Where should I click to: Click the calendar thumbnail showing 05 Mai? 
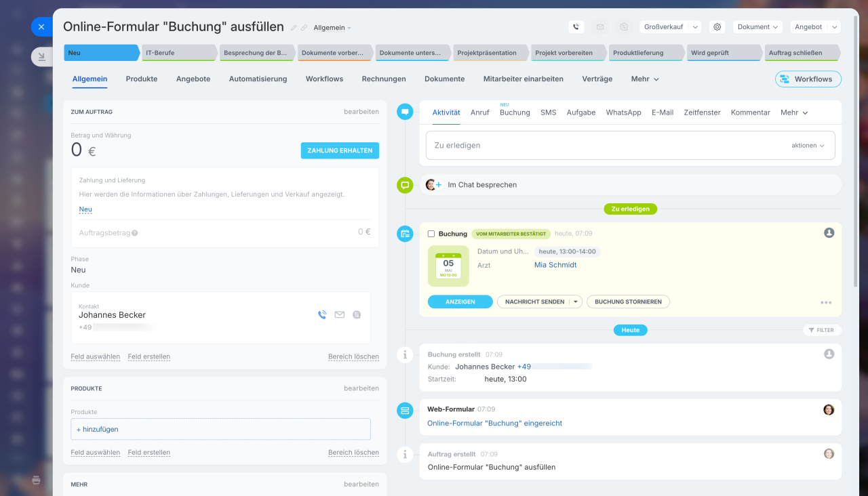pyautogui.click(x=448, y=266)
